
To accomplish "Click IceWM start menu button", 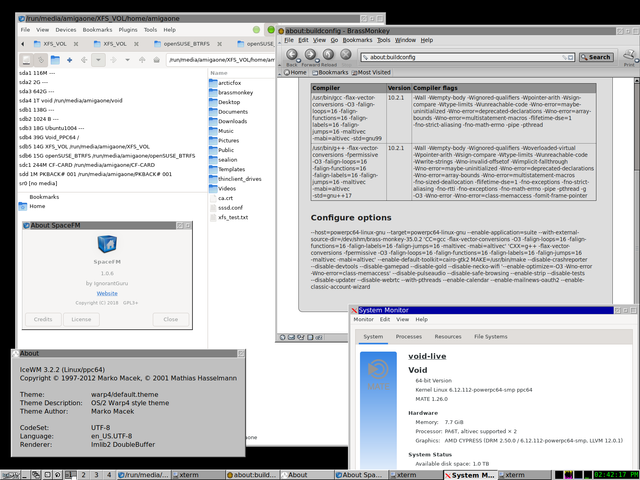I will pos(10,475).
